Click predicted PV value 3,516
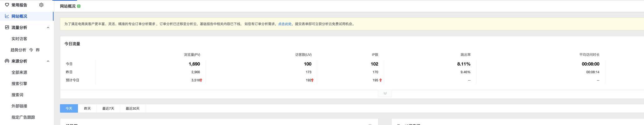This screenshot has height=125, width=644. (195, 80)
